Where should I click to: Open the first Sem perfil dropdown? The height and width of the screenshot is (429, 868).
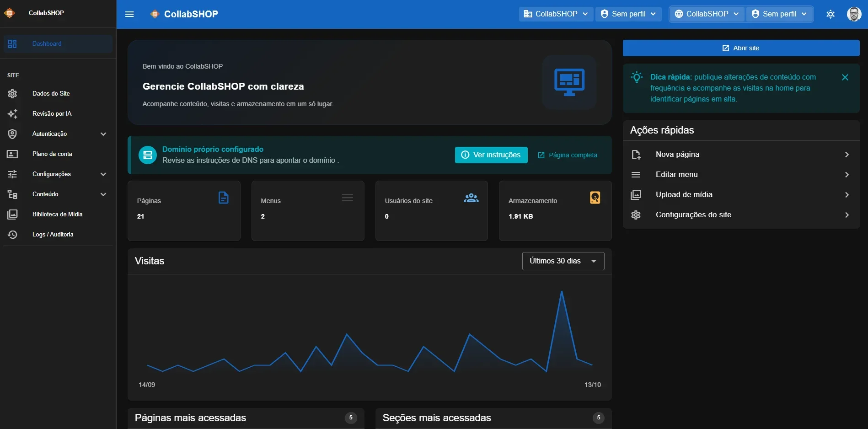tap(628, 14)
